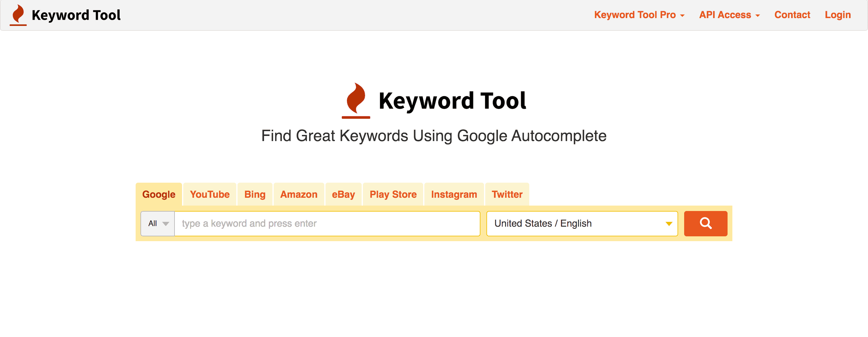Click the flame logo in navbar

click(18, 15)
